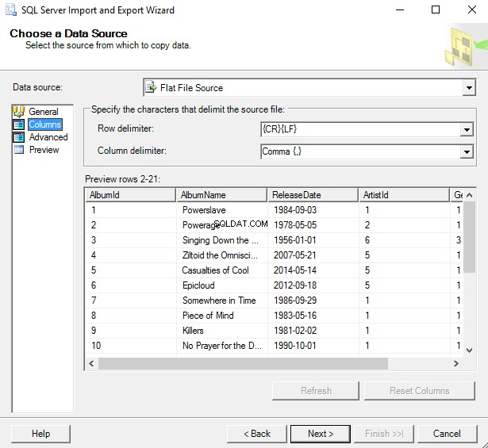
Task: Click the Refresh button
Action: (x=316, y=390)
